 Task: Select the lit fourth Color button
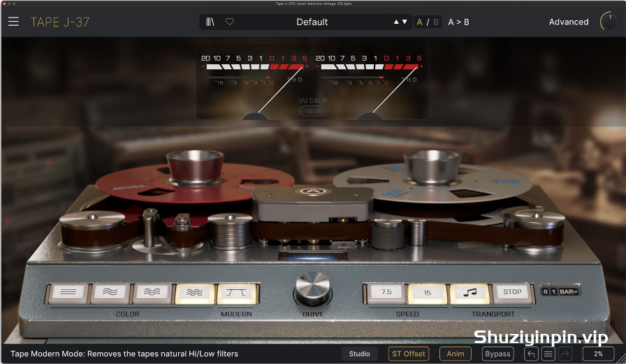(195, 293)
